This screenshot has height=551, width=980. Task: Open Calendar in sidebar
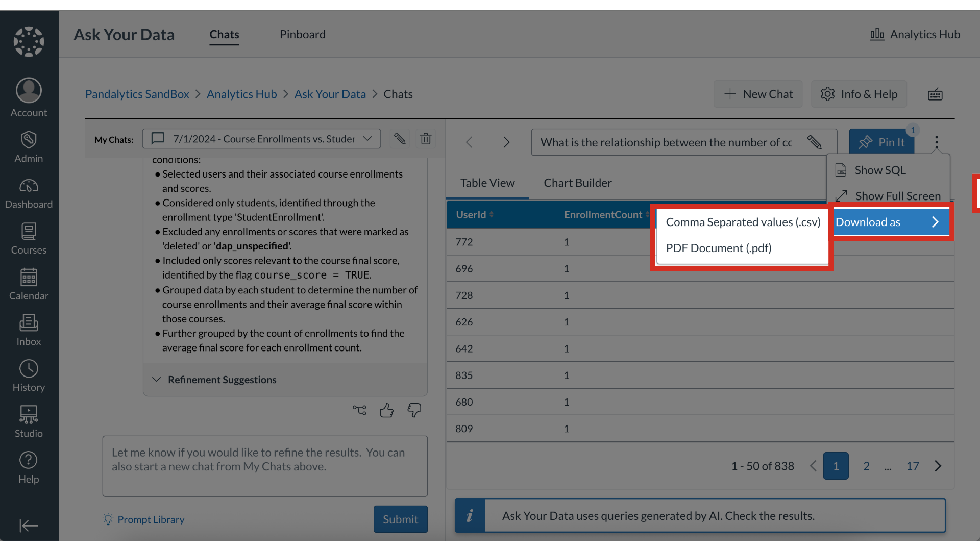(x=29, y=285)
